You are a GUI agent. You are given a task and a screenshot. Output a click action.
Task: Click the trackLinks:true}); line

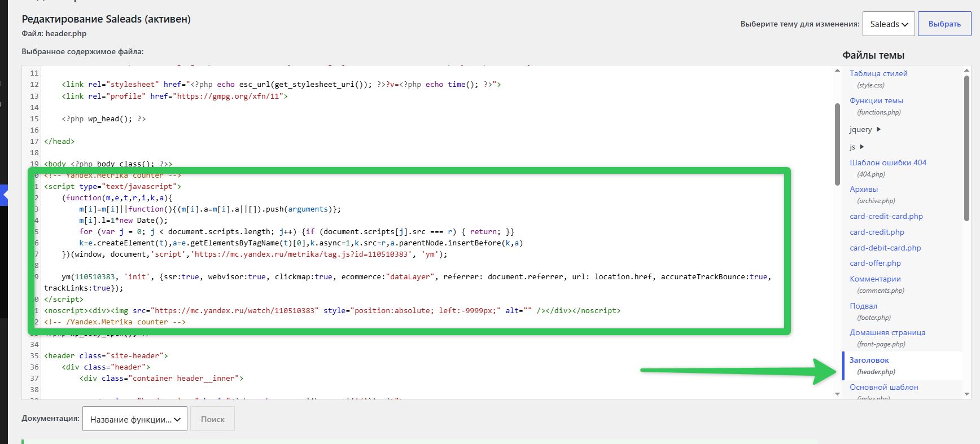84,288
